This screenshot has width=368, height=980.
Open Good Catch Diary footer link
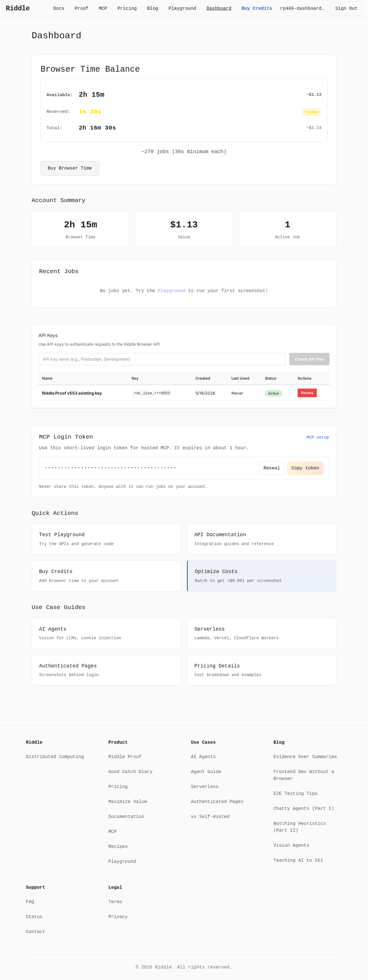pos(131,772)
